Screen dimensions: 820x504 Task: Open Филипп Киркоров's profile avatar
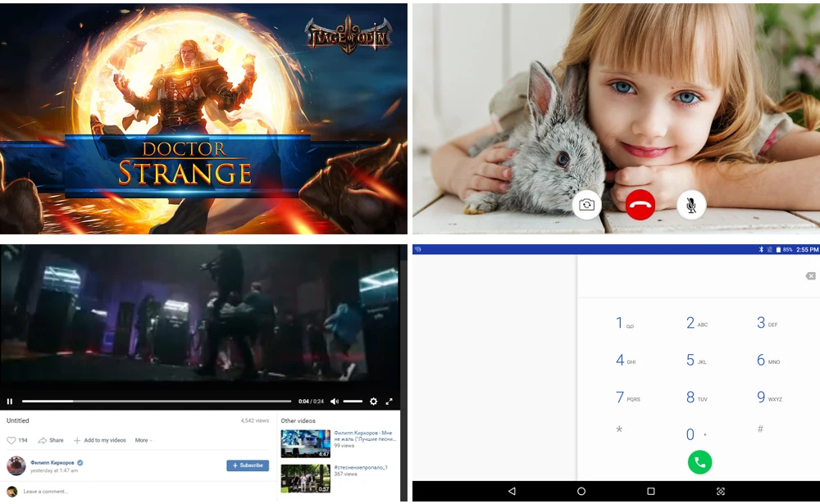point(16,465)
